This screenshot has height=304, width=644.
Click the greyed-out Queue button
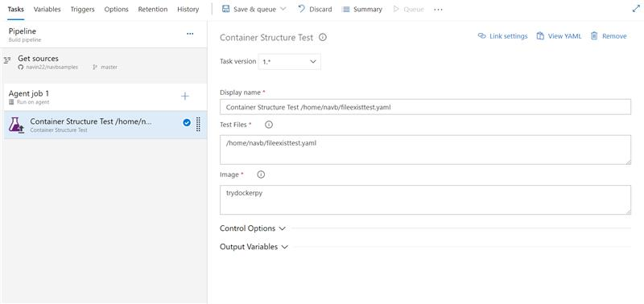409,9
